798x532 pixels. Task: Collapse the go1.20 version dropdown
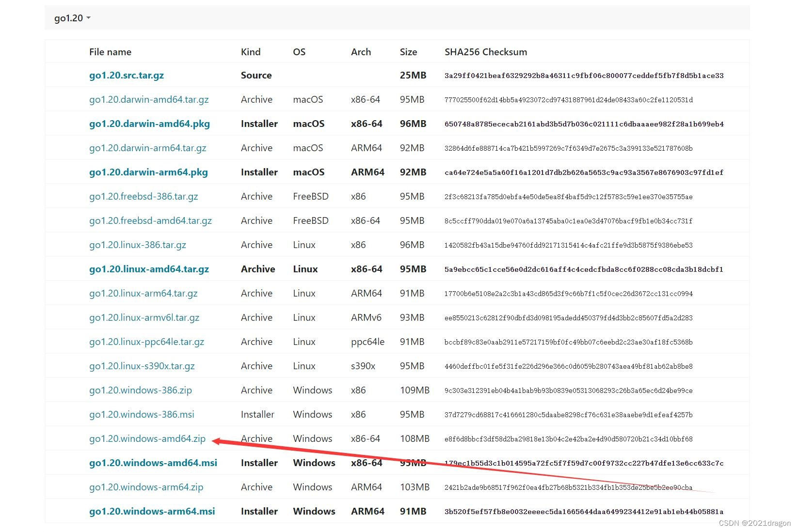72,18
